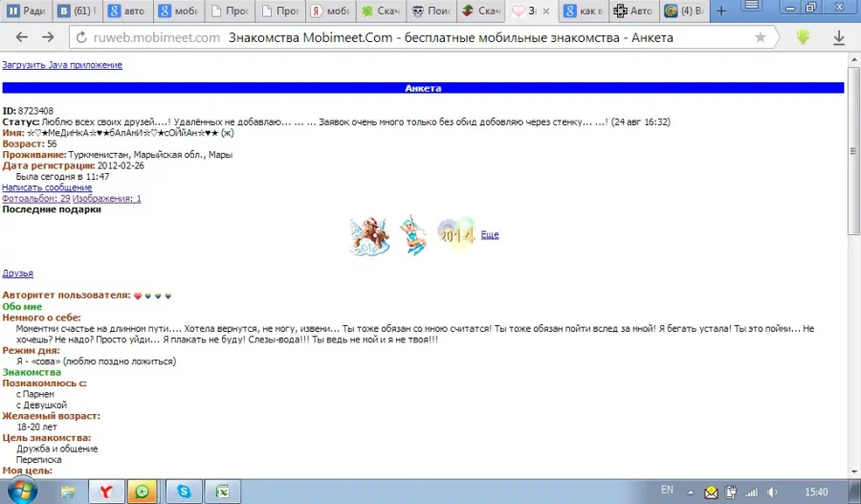The height and width of the screenshot is (504, 861).
Task: Open 'Написать сообщение' link
Action: 47,187
